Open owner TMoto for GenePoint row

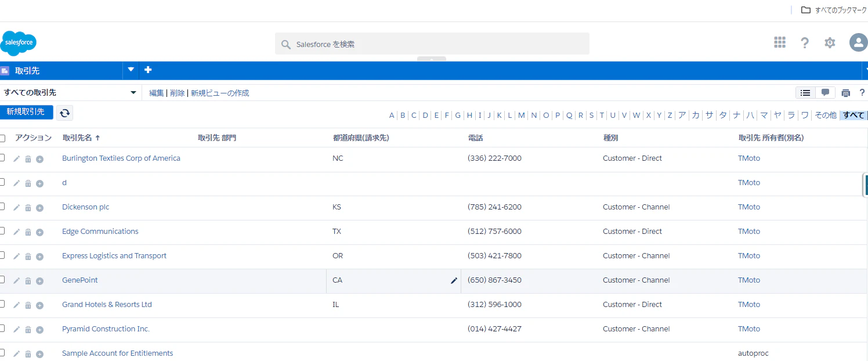tap(749, 280)
